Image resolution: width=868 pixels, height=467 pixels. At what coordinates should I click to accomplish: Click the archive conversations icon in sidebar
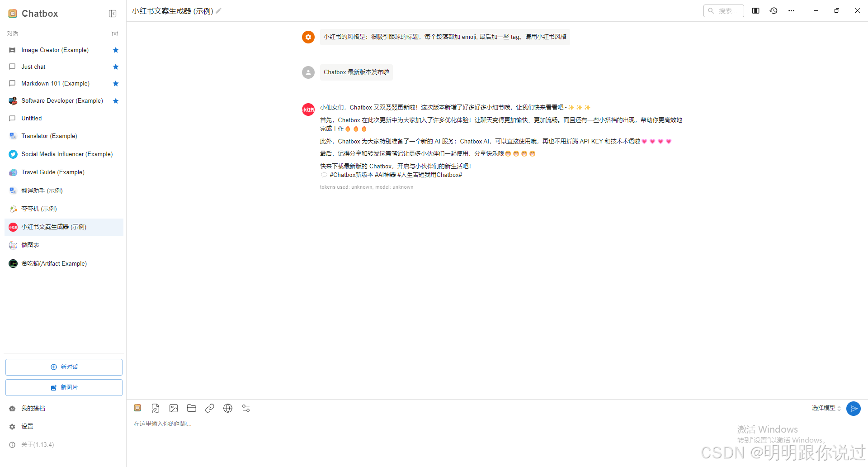115,33
